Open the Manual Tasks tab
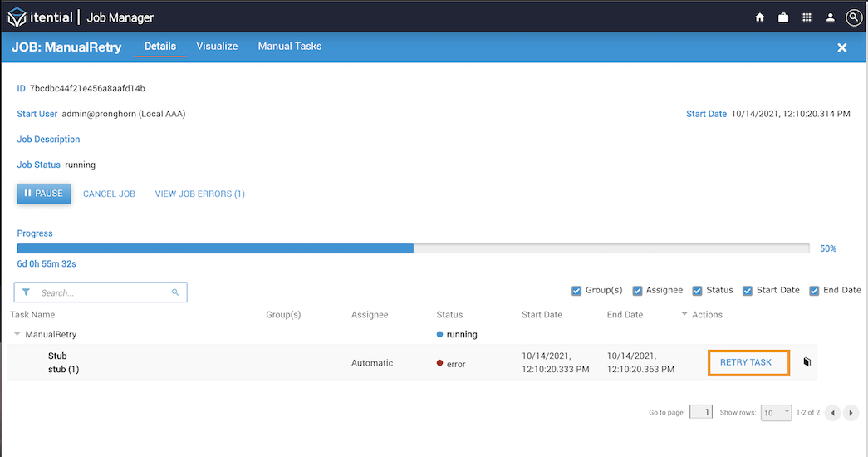This screenshot has height=457, width=868. click(x=290, y=47)
